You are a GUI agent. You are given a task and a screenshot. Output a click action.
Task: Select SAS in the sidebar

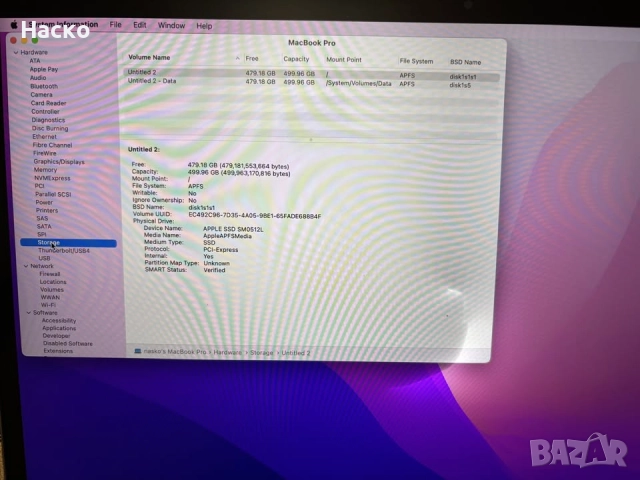point(42,218)
